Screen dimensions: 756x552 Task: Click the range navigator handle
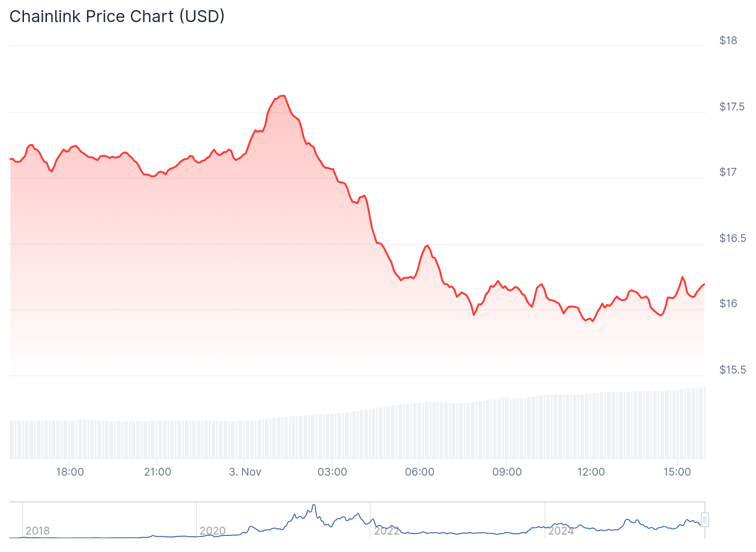coord(705,520)
